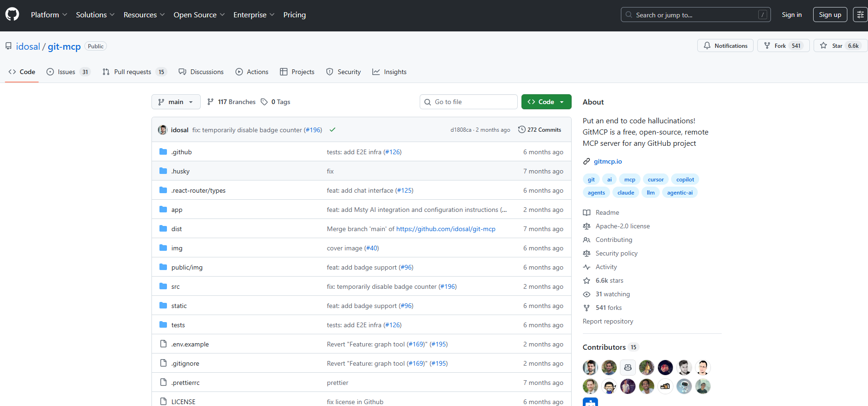Screen dimensions: 868x406
Task: Click the Sign up button
Action: [x=830, y=15]
